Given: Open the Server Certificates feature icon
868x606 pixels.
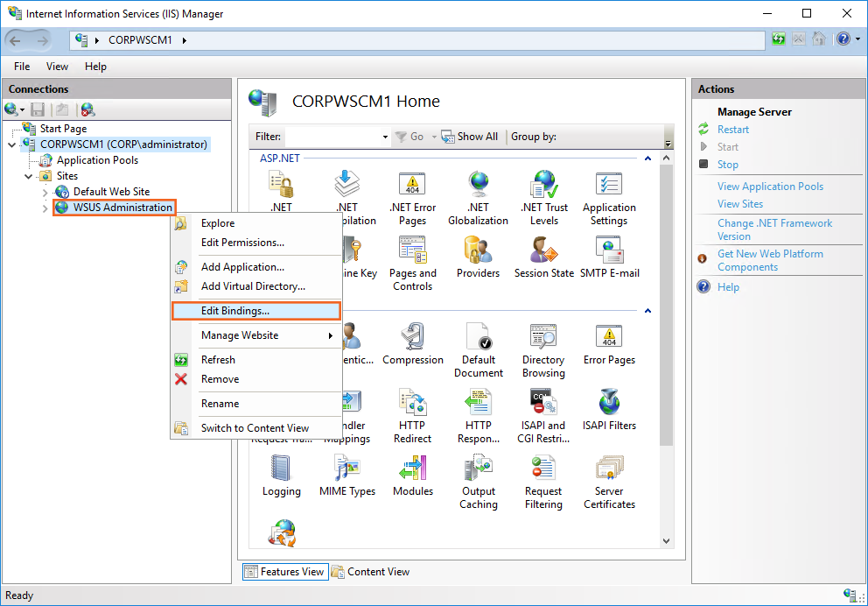Looking at the screenshot, I should [x=609, y=481].
